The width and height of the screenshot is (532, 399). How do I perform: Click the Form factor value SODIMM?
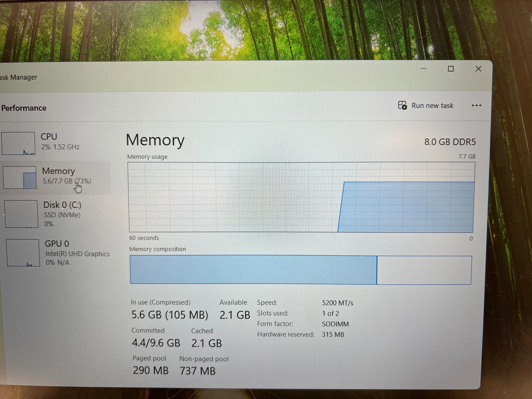click(x=335, y=324)
